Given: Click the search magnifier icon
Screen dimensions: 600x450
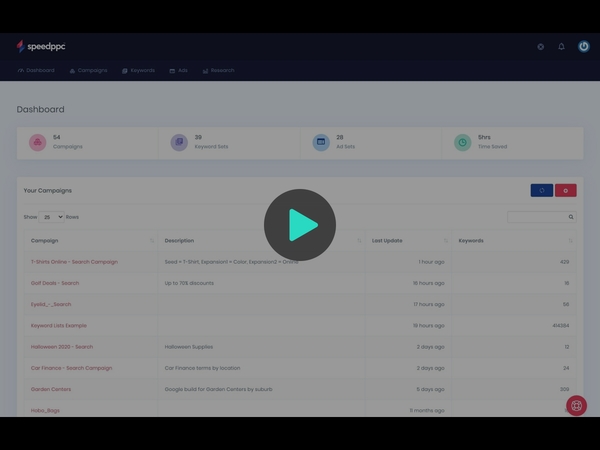Looking at the screenshot, I should (x=571, y=217).
